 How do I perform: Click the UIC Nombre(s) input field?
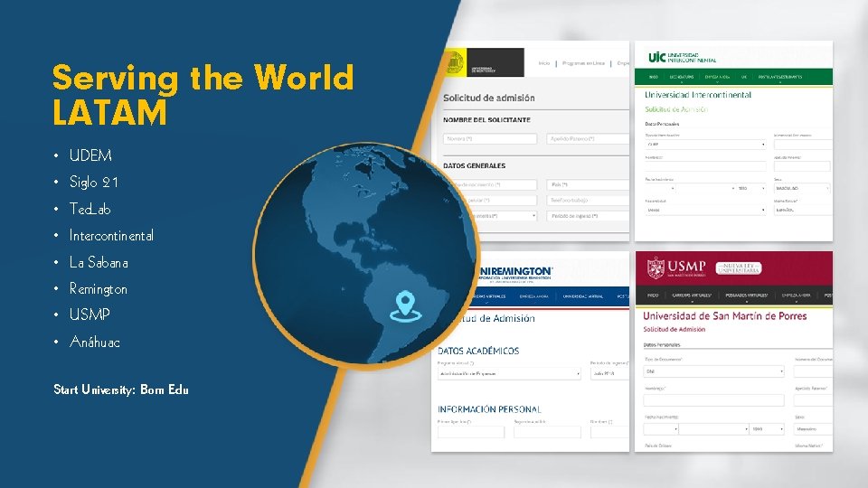(706, 166)
